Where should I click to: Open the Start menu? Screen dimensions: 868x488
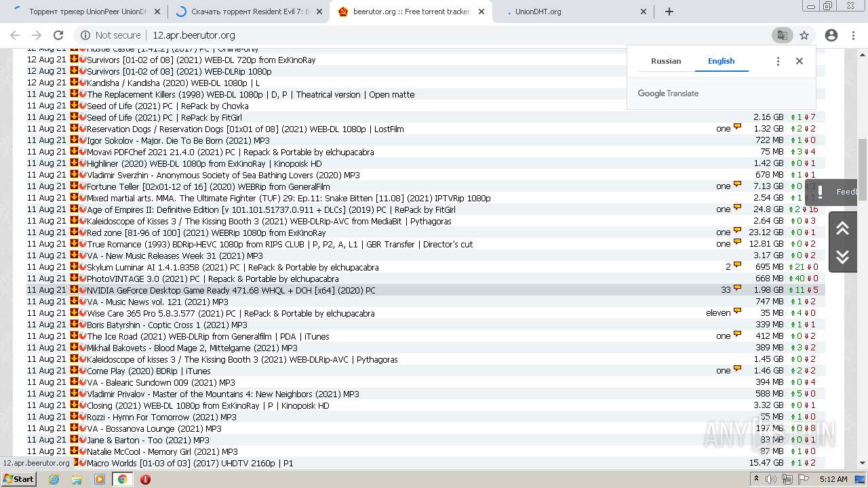pos(19,479)
